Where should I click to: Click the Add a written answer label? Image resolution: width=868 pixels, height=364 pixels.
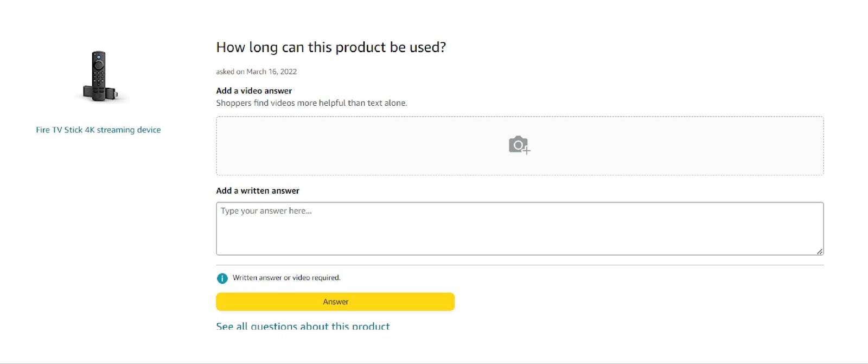(258, 190)
